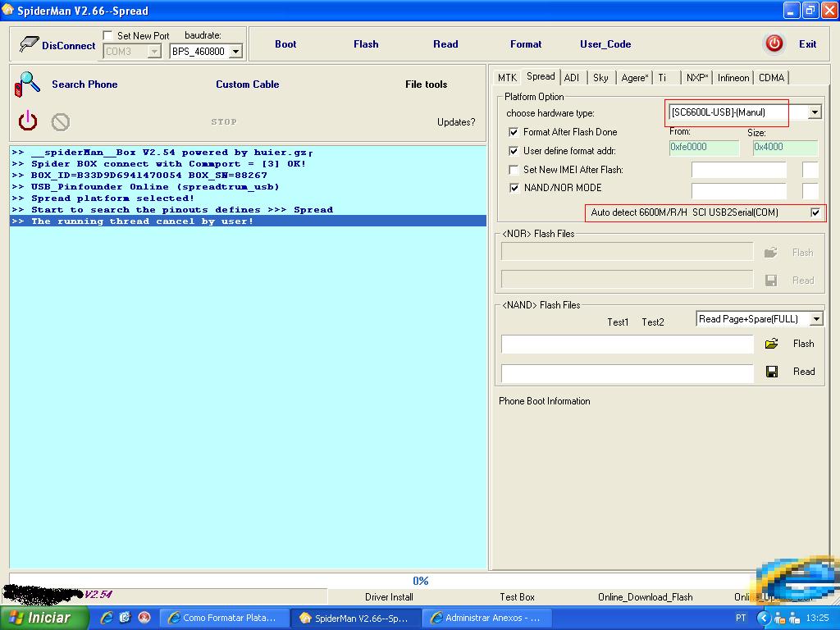Click the red power icon below Search Phone
840x630 pixels.
pyautogui.click(x=28, y=121)
